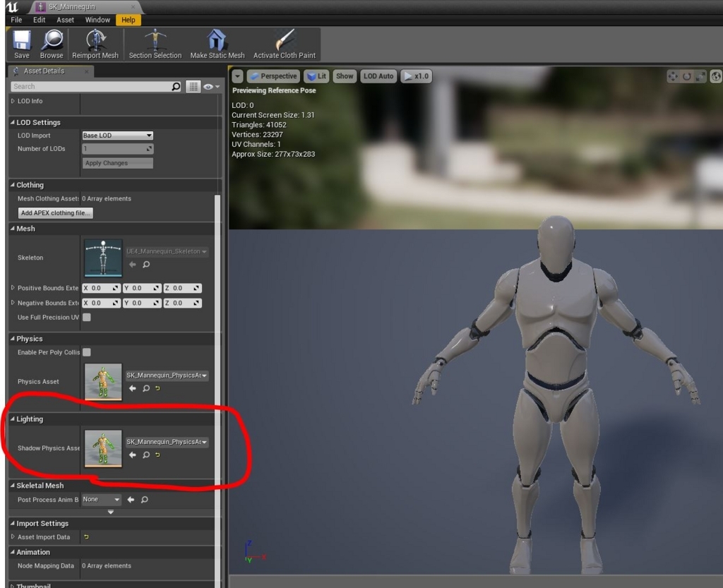The image size is (723, 588).
Task: Expand Positive Bounds Extension row
Action: pyautogui.click(x=13, y=287)
